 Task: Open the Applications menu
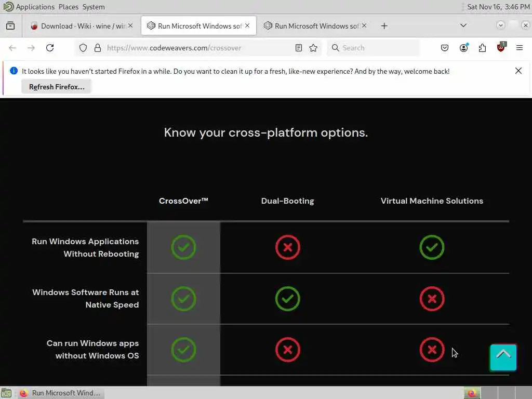coord(35,7)
